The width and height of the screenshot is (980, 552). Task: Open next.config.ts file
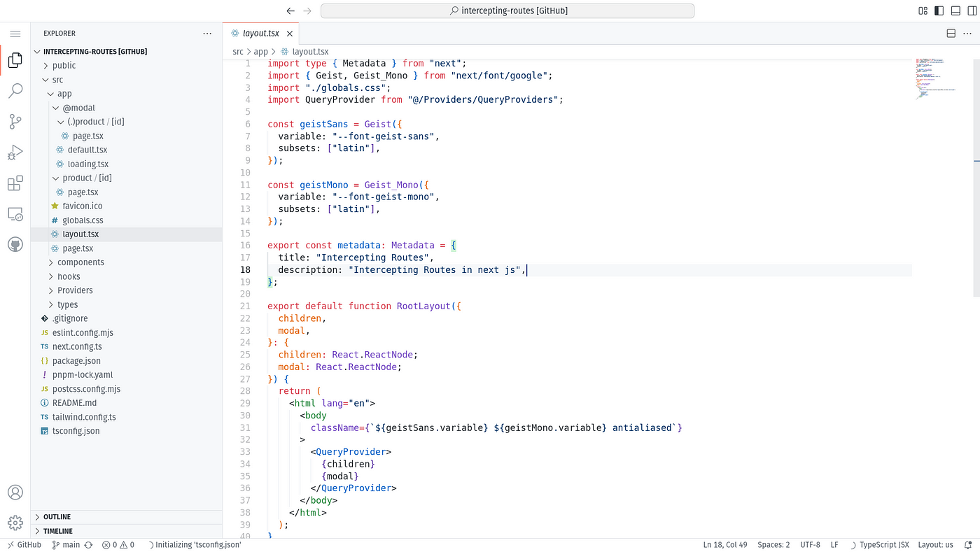(127, 346)
